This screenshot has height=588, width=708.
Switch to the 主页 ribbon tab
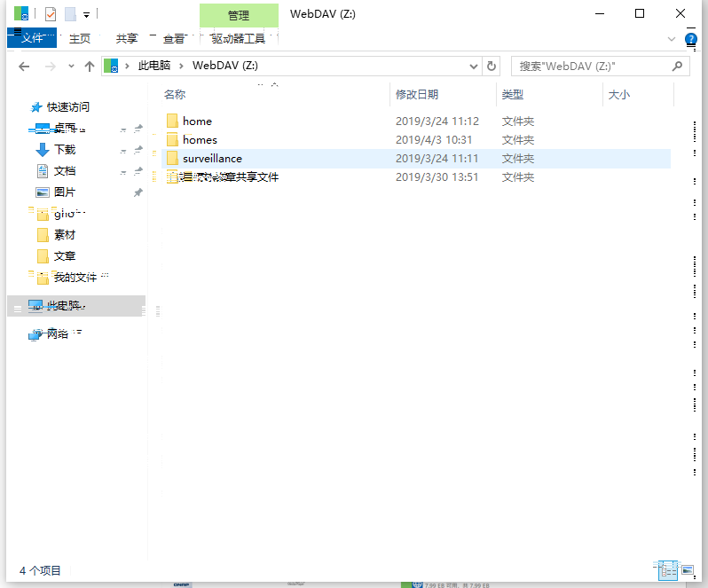point(80,39)
